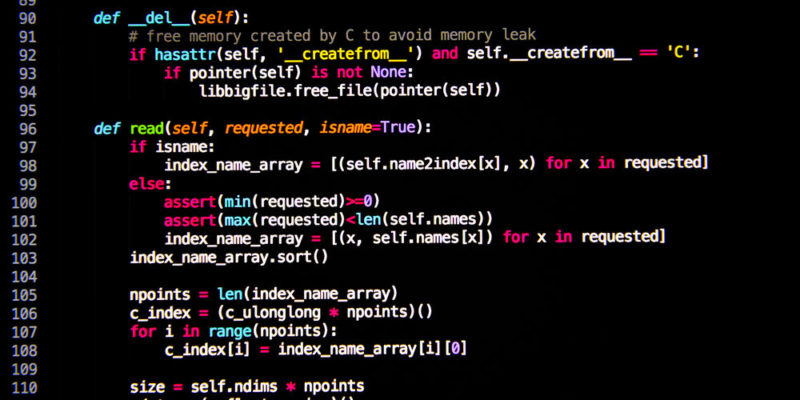800x400 pixels.
Task: Click libbigfile.free_file call
Action: 350,91
